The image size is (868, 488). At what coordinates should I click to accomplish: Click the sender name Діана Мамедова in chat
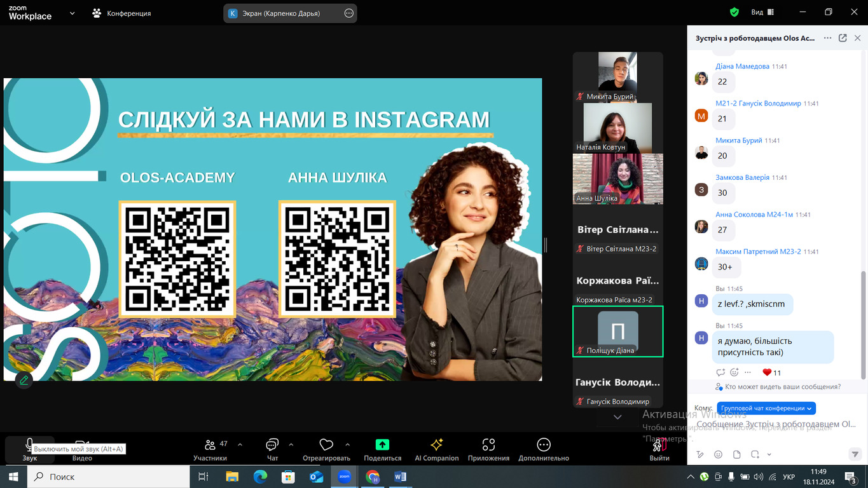[742, 66]
